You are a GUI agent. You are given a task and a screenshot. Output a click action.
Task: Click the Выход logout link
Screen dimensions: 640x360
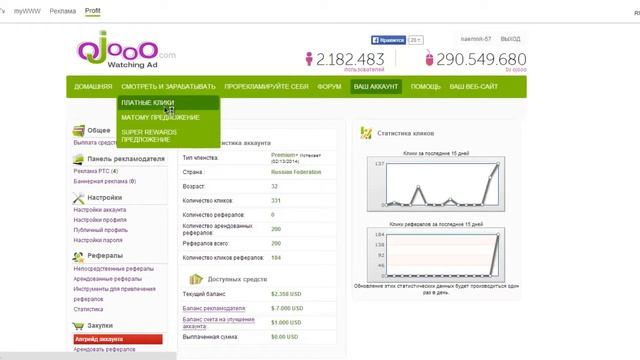511,39
